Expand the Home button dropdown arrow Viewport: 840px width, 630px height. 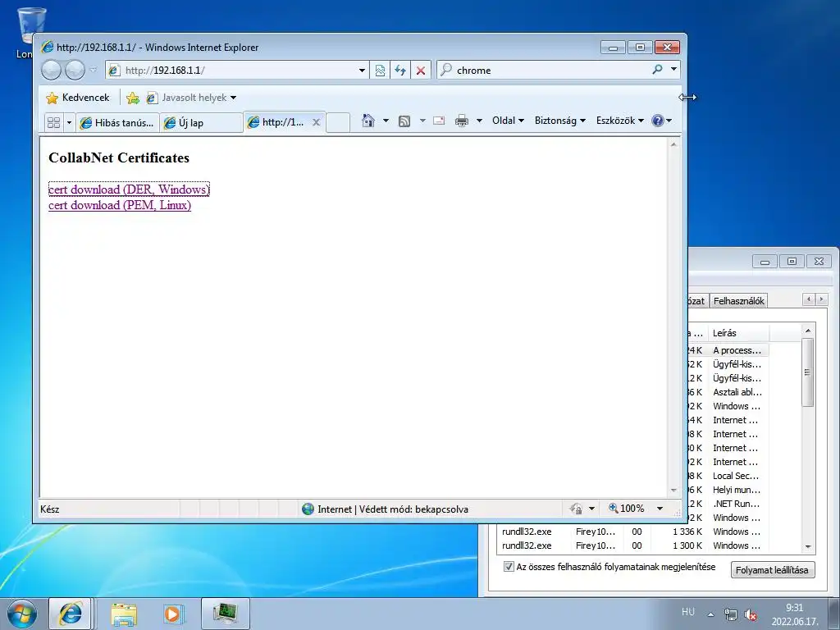tap(386, 121)
